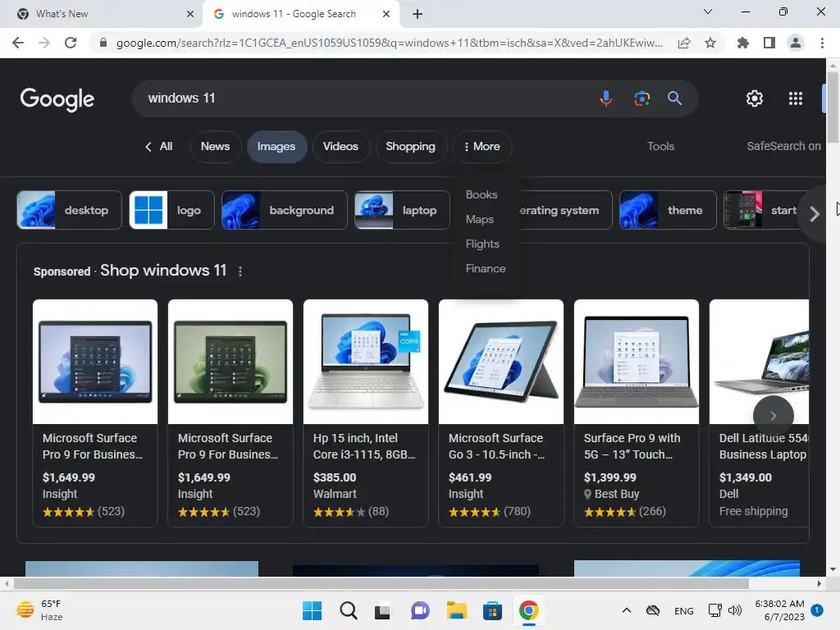Click the voice search microphone icon
840x630 pixels.
(x=606, y=98)
